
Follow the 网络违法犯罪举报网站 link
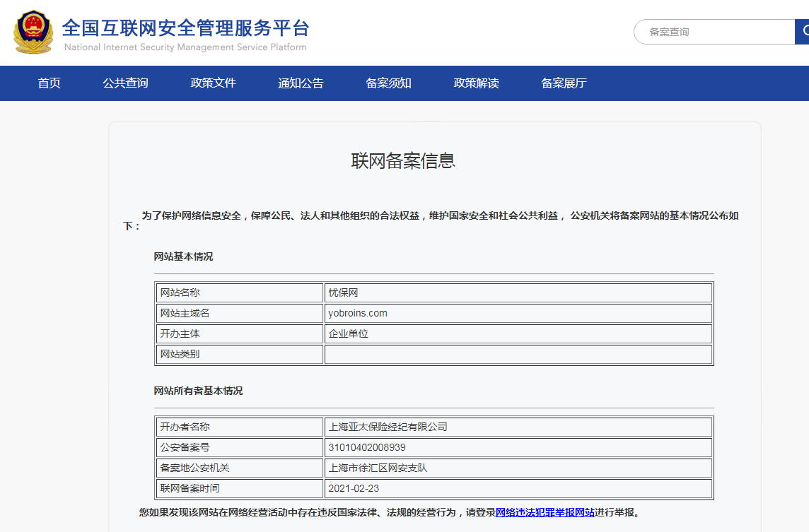tap(545, 512)
